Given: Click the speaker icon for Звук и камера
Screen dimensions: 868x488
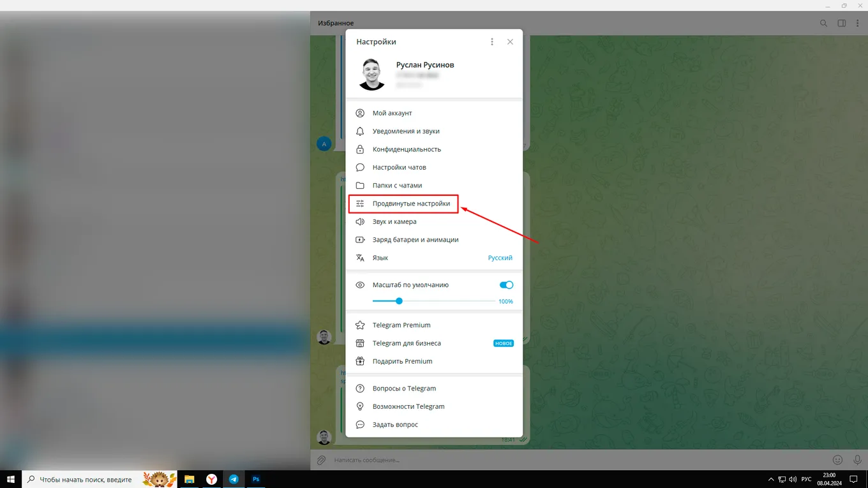Looking at the screenshot, I should (360, 221).
